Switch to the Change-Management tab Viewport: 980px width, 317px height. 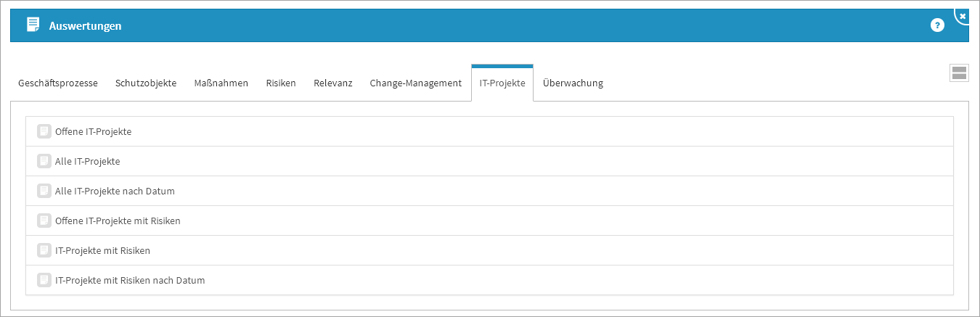point(416,83)
